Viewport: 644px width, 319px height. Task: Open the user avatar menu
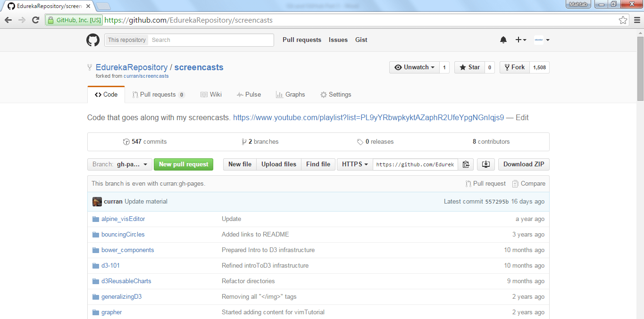point(542,40)
